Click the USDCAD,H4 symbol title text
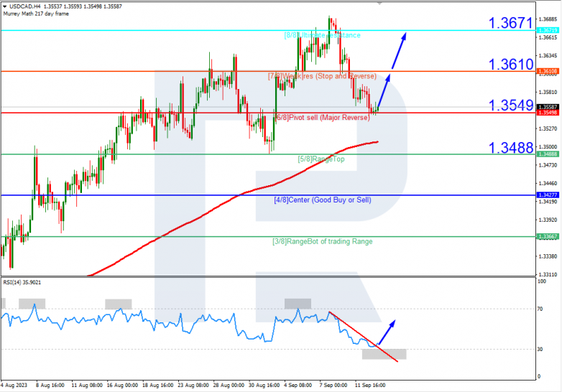Image resolution: width=562 pixels, height=392 pixels. [24, 6]
